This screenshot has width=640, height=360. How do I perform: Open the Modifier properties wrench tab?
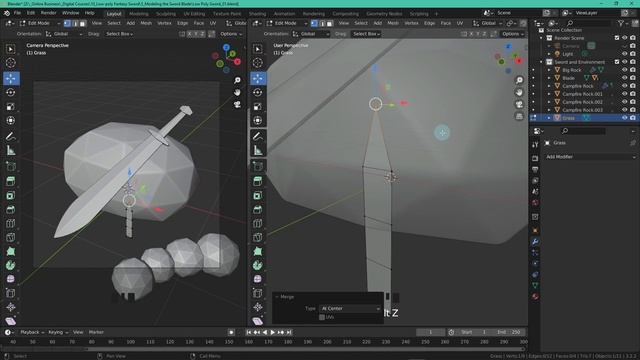(x=535, y=242)
